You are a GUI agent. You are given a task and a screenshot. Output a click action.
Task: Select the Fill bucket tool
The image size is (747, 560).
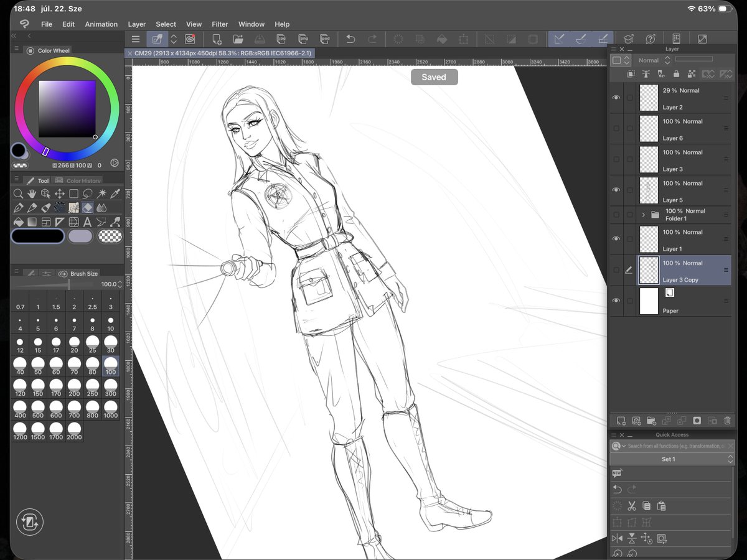tap(18, 222)
